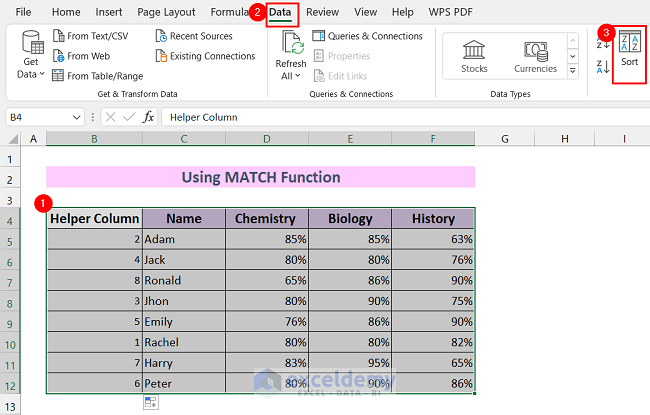Click inside the formula bar text
This screenshot has width=650, height=415.
(x=400, y=117)
